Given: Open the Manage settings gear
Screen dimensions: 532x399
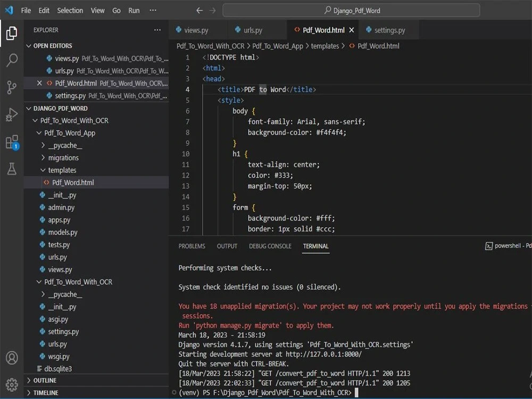Looking at the screenshot, I should click(12, 384).
